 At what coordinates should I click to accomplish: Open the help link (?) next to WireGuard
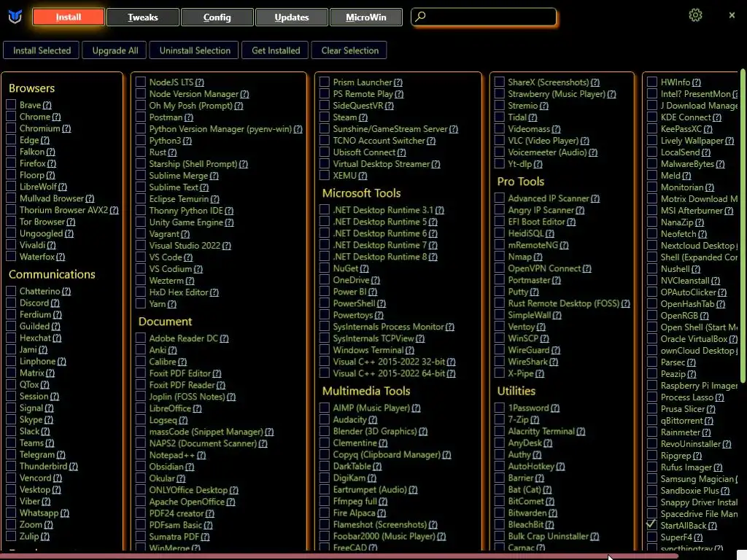tap(556, 350)
